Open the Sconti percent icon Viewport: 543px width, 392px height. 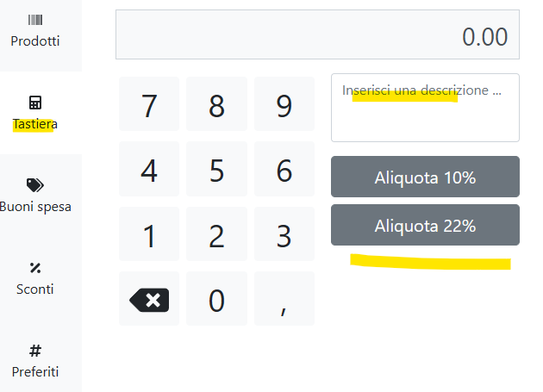coord(35,267)
